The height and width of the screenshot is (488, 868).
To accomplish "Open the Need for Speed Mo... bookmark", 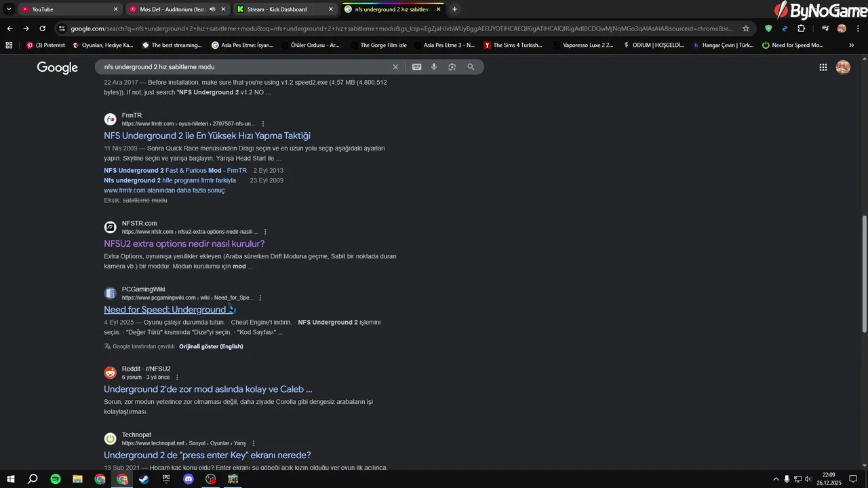I will (792, 45).
